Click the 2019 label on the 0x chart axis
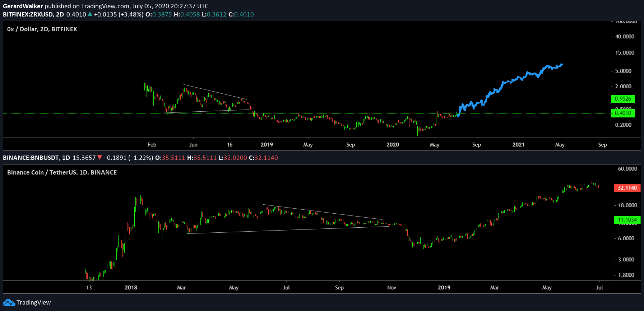This screenshot has width=644, height=311. point(267,145)
